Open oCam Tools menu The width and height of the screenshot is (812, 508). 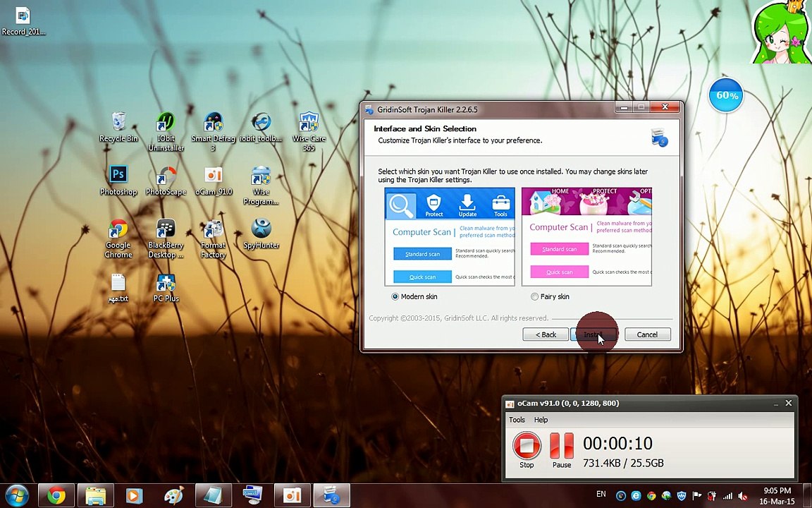coord(517,420)
